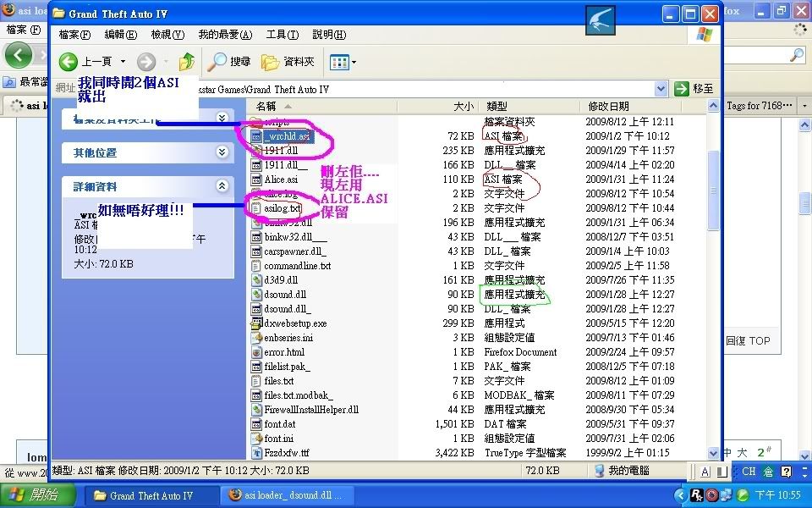Image resolution: width=812 pixels, height=508 pixels.
Task: Expand the 其他位置 panel chevron
Action: click(x=222, y=152)
